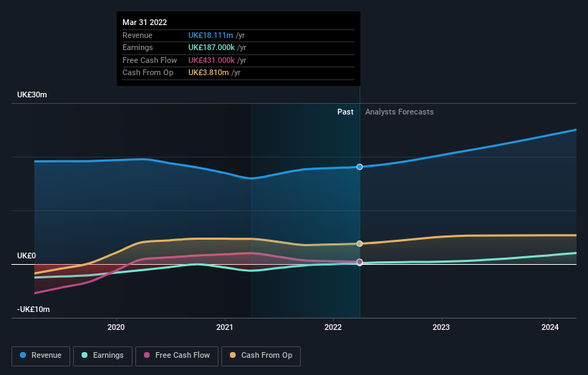Viewport: 588px width, 375px height.
Task: Click the UK£187.000k earnings value
Action: click(211, 47)
